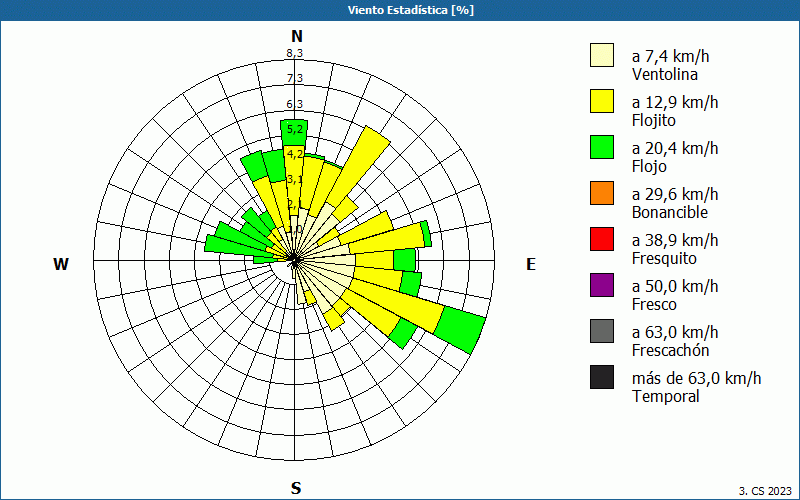This screenshot has width=800, height=500.
Task: Click the N compass label
Action: point(297,37)
